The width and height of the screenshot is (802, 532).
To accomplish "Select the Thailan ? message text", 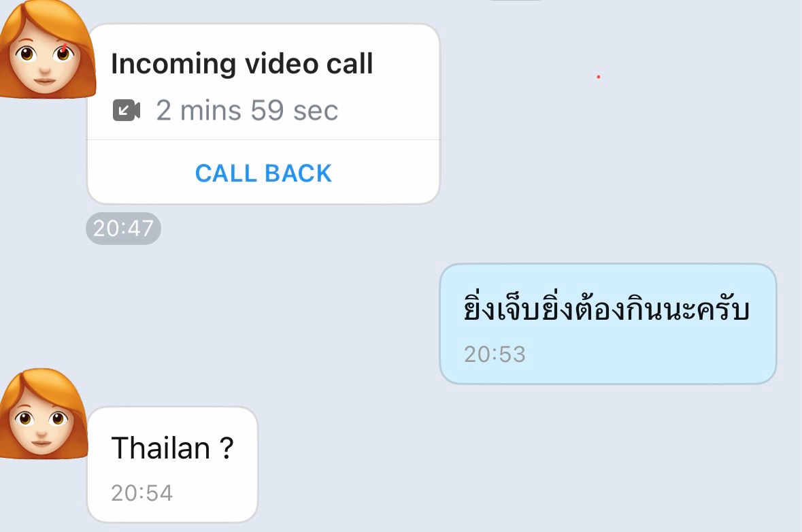I will pyautogui.click(x=172, y=448).
